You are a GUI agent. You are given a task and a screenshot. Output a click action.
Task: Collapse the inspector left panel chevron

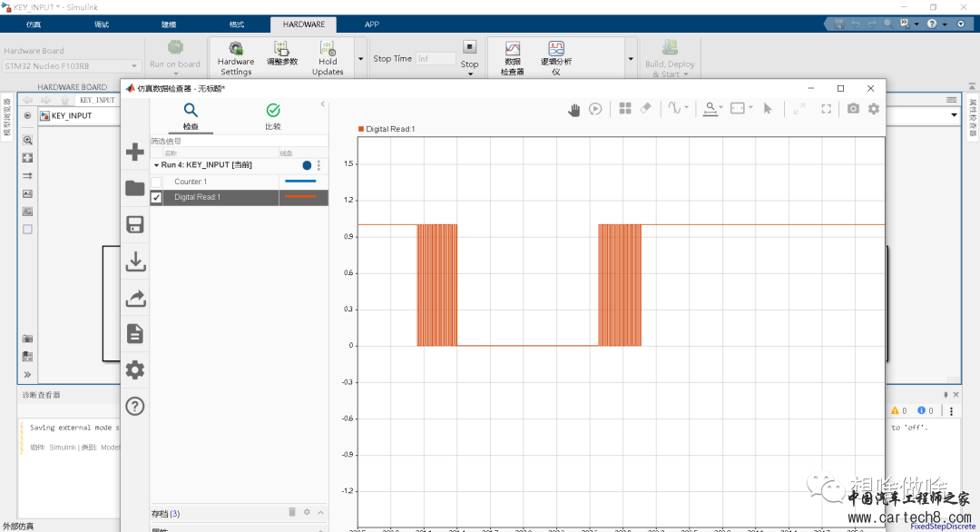tap(323, 104)
